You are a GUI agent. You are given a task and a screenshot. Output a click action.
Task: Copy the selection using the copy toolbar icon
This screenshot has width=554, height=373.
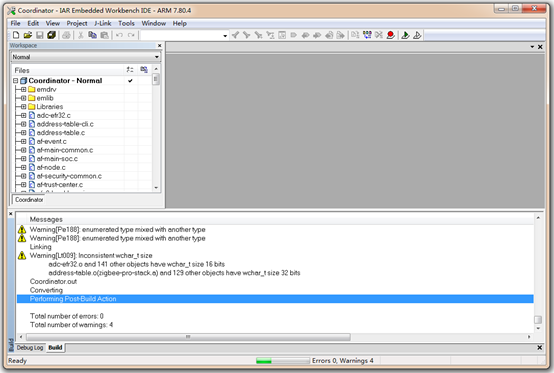[93, 35]
